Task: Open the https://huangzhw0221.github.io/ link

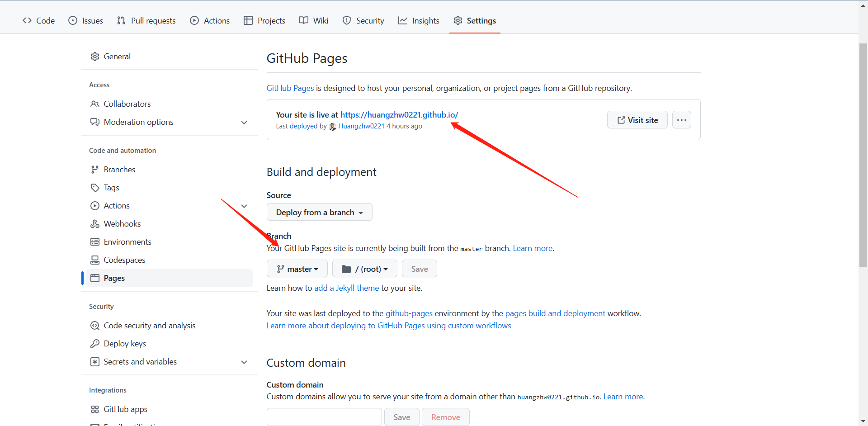Action: click(x=399, y=115)
